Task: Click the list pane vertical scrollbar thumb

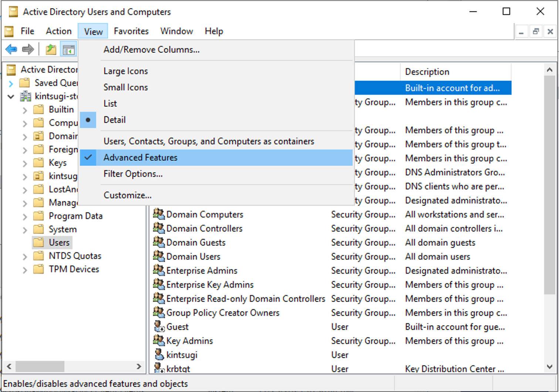Action: (x=550, y=185)
